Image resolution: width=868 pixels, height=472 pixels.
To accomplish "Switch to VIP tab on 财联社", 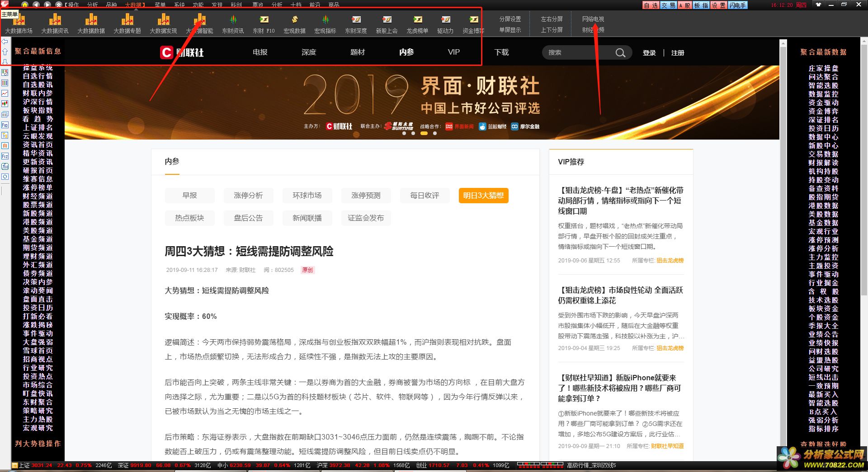I will click(454, 52).
